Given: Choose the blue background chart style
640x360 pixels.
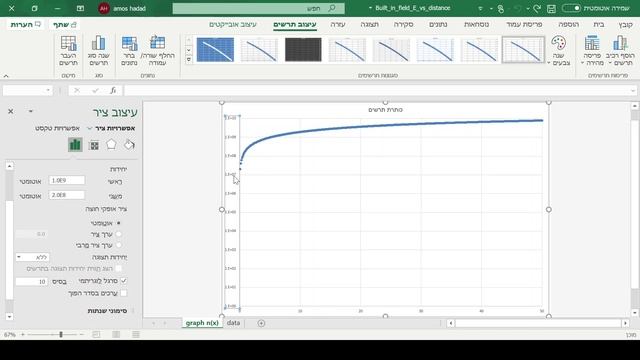Looking at the screenshot, I should pos(215,50).
